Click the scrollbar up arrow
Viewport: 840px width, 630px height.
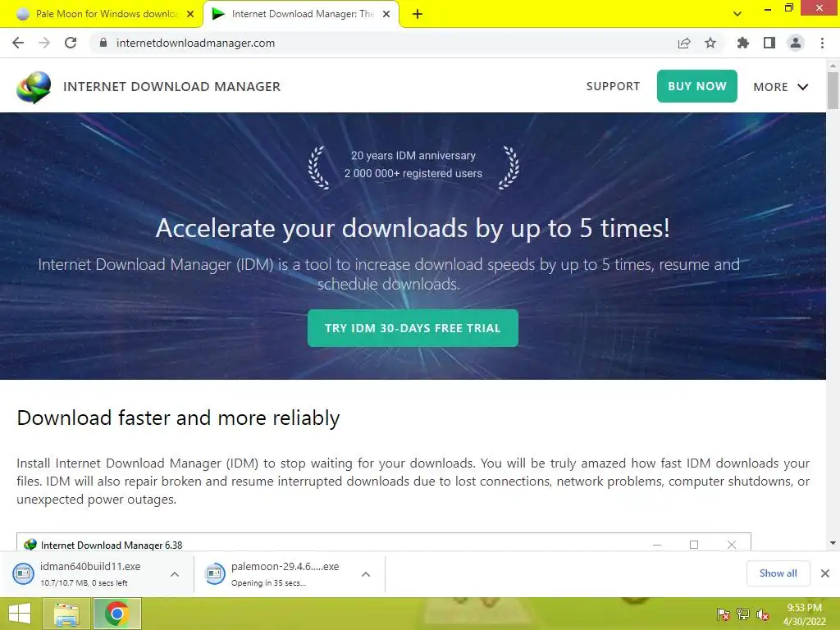click(x=833, y=66)
